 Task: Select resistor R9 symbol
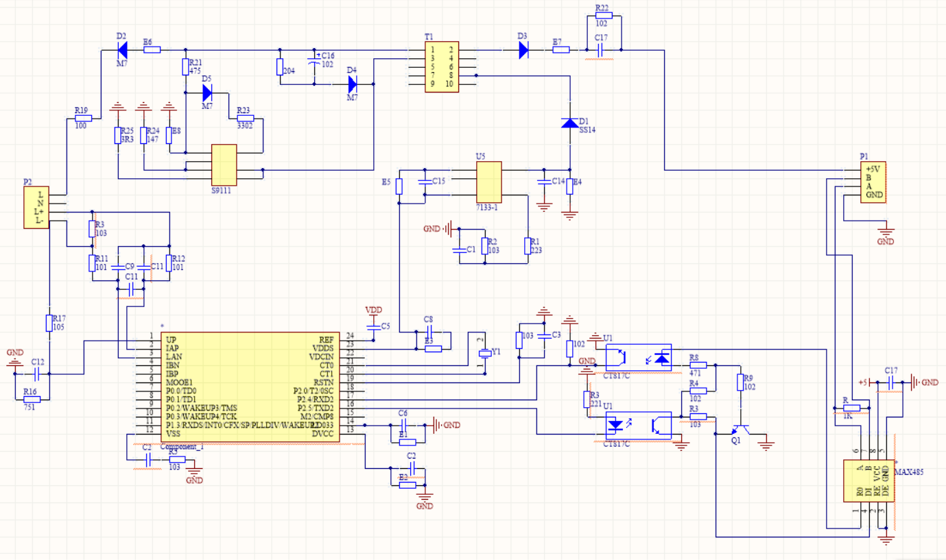click(741, 382)
